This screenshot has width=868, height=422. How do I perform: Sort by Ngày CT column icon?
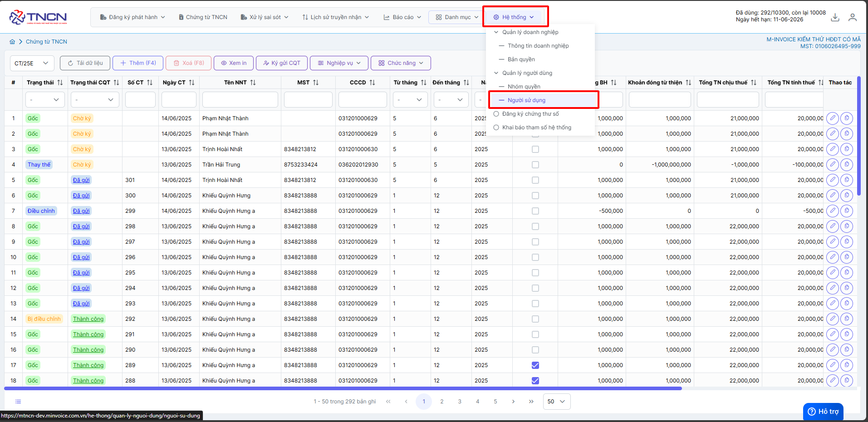click(x=191, y=83)
